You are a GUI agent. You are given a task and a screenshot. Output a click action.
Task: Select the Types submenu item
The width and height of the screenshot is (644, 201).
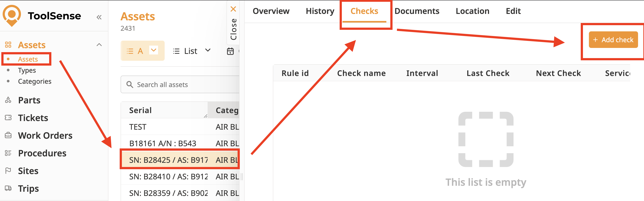tap(27, 70)
